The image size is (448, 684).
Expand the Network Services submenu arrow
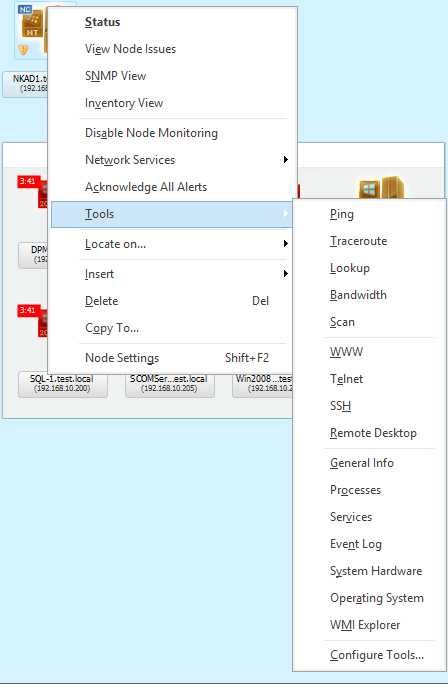coord(285,160)
